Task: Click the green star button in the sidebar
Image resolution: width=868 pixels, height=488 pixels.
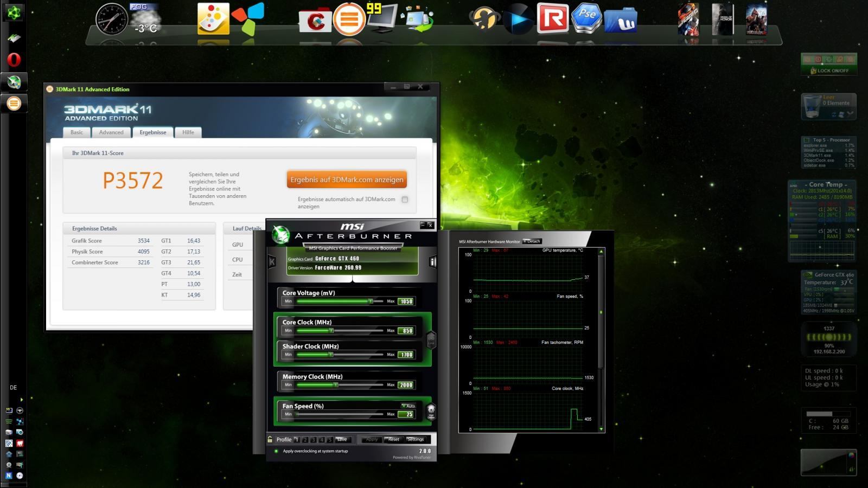Action: pyautogui.click(x=14, y=12)
